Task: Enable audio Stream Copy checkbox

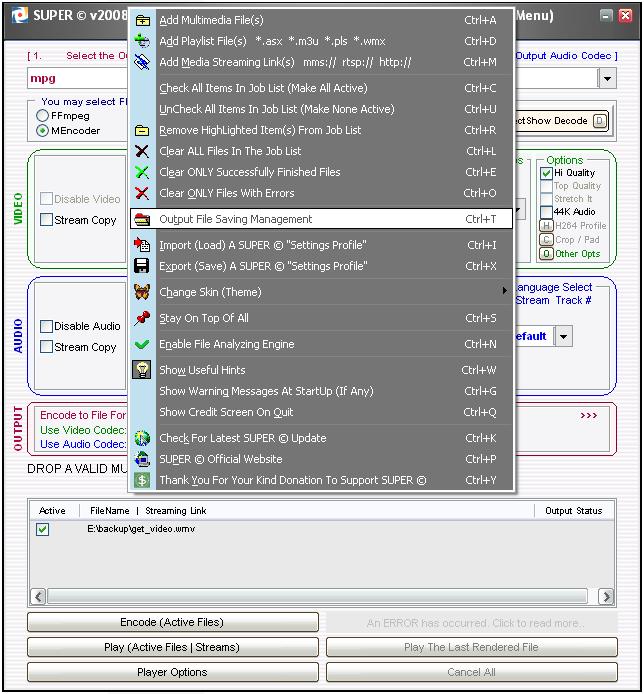Action: (x=46, y=347)
